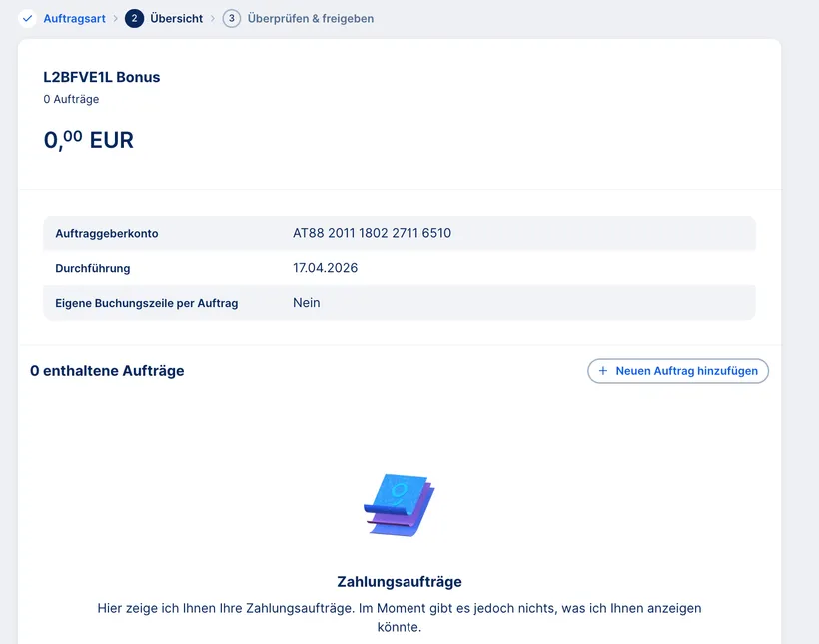This screenshot has width=819, height=644.
Task: Open the Eigene Buchungszeile selector
Action: click(x=307, y=302)
